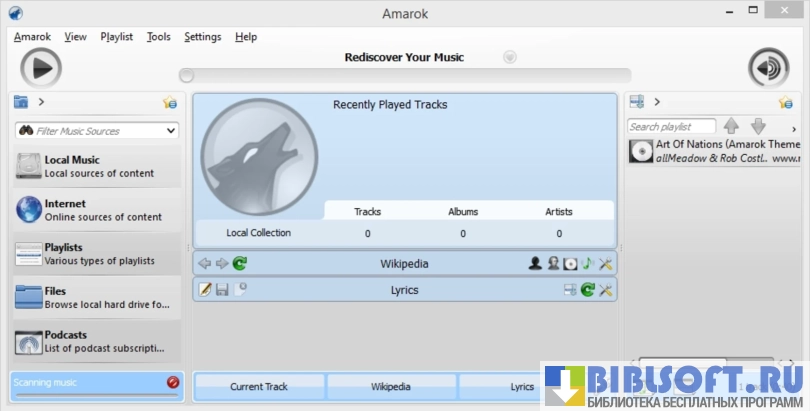Toggle lyrics auto-scroll icon

(x=570, y=290)
